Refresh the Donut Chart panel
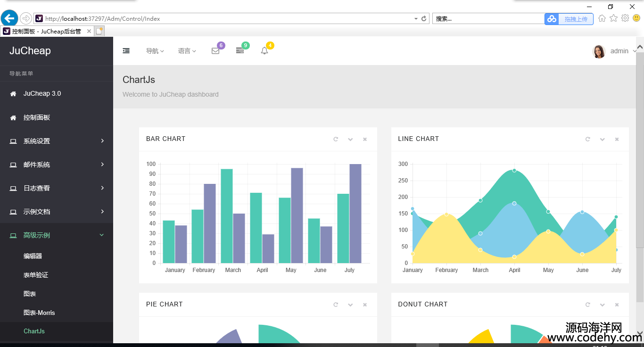 587,305
